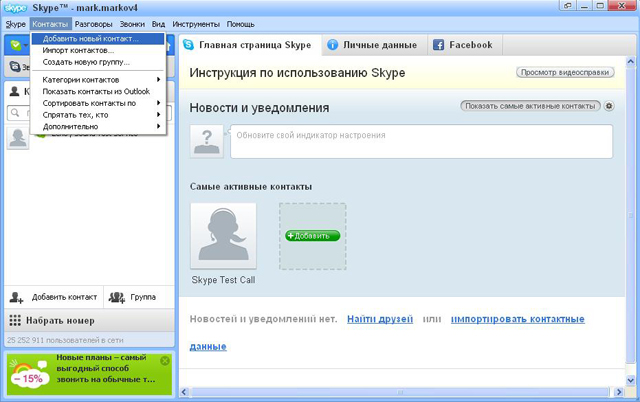Open the gear settings icon near Новости

pyautogui.click(x=609, y=106)
